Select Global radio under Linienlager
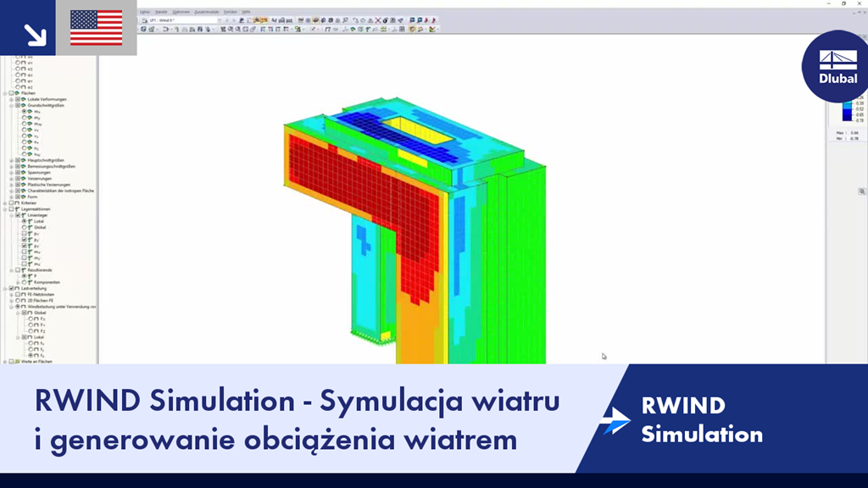 (24, 227)
